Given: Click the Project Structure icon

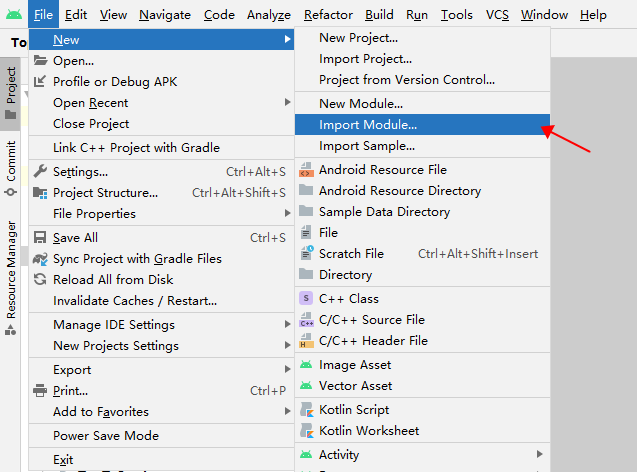Looking at the screenshot, I should click(x=41, y=193).
